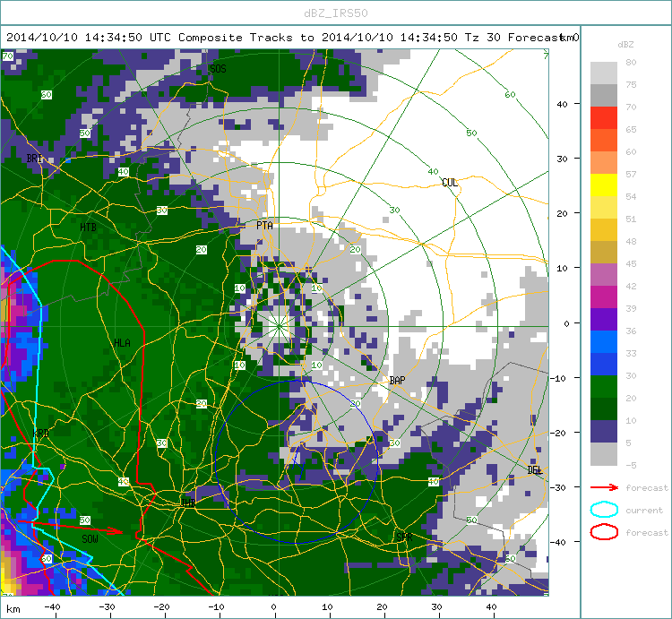Click the red forecast ellipse legend icon
The height and width of the screenshot is (619, 672).
(x=604, y=532)
